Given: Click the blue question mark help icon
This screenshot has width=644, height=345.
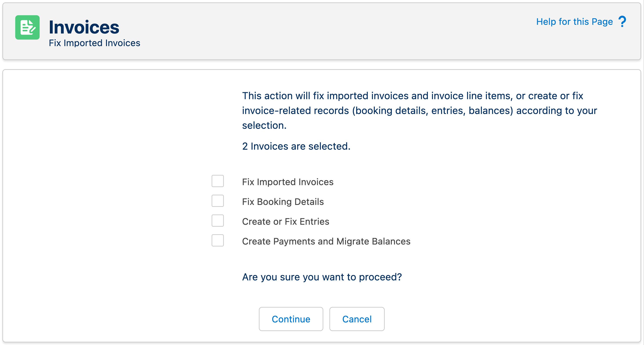Looking at the screenshot, I should [x=622, y=22].
